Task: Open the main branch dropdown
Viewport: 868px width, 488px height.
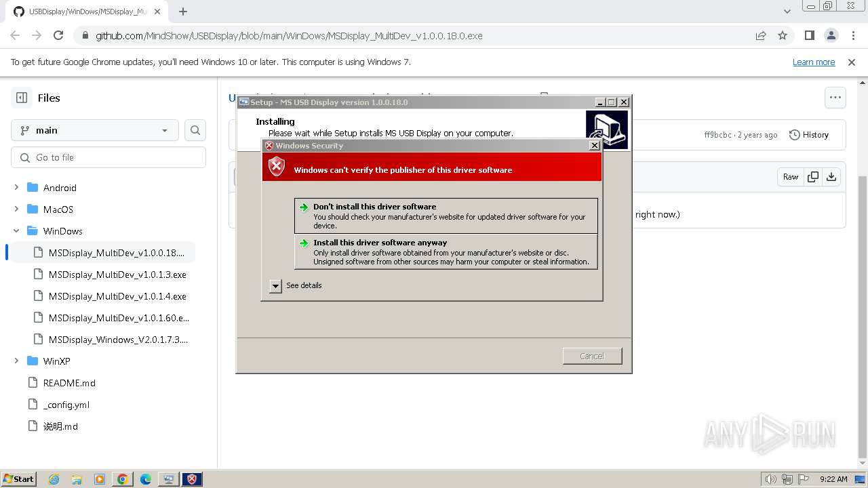Action: 95,130
